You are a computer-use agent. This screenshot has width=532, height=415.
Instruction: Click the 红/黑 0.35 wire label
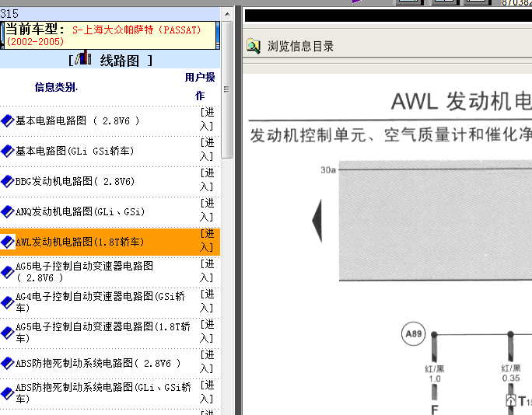click(511, 373)
